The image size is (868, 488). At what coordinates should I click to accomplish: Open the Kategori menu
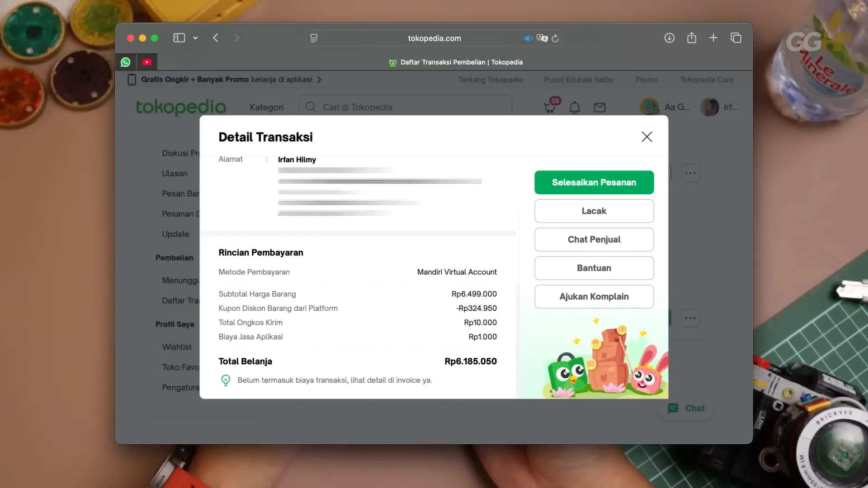266,108
